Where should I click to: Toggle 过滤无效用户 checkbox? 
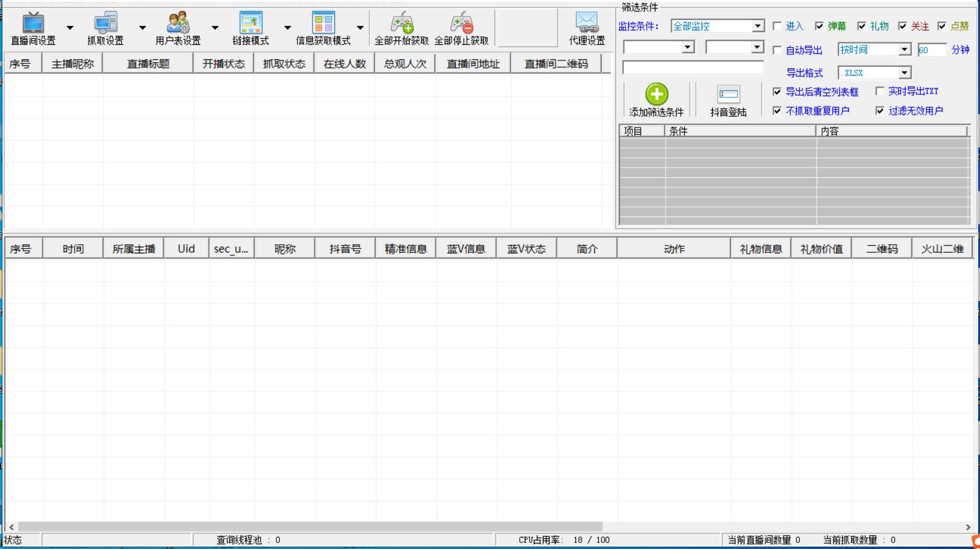click(880, 111)
